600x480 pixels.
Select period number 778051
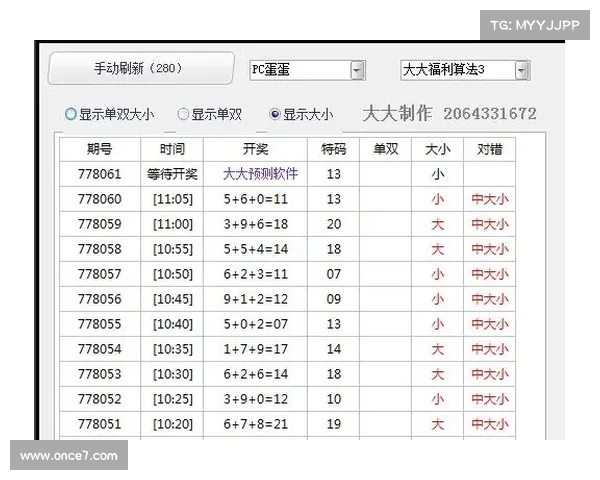tap(99, 424)
